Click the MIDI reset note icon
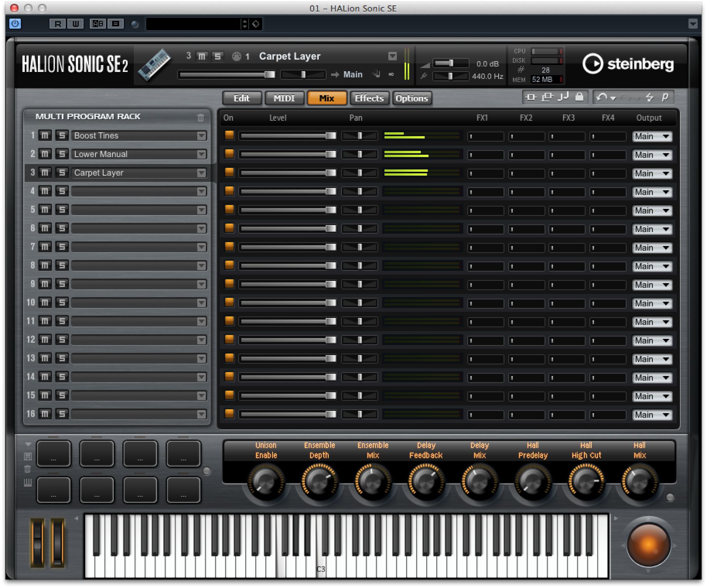707x588 pixels. coord(563,97)
